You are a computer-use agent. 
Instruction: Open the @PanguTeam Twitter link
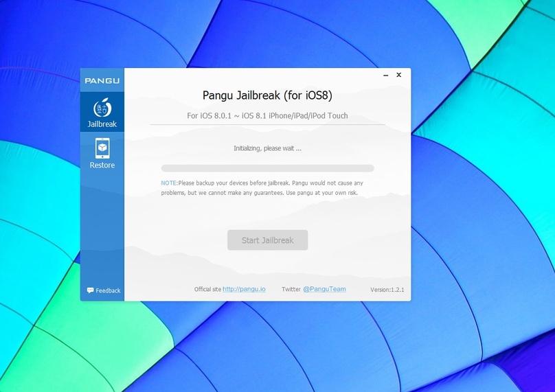point(324,289)
